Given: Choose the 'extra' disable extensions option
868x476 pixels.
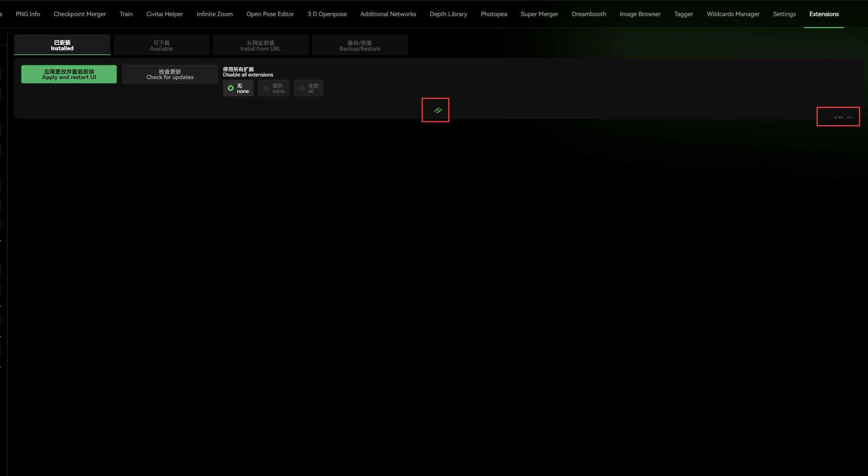Looking at the screenshot, I should [x=273, y=88].
